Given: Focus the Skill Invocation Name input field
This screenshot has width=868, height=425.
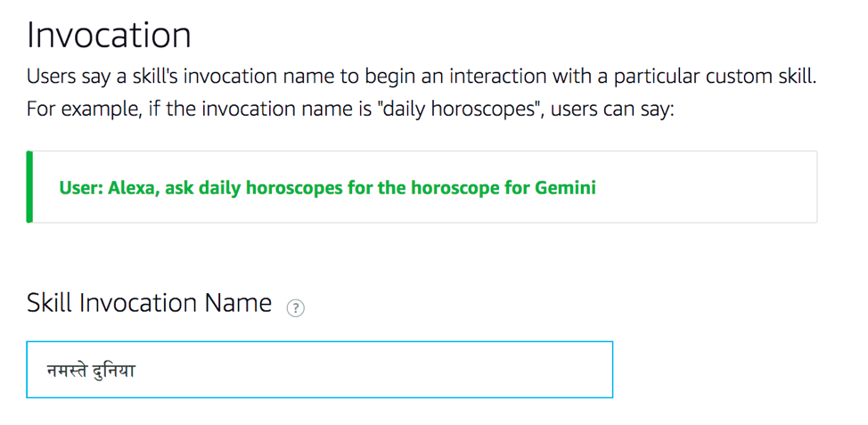Looking at the screenshot, I should [319, 370].
